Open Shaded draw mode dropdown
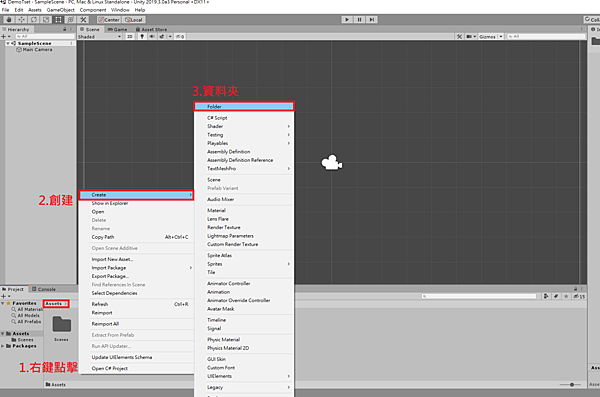The height and width of the screenshot is (397, 600). [99, 37]
